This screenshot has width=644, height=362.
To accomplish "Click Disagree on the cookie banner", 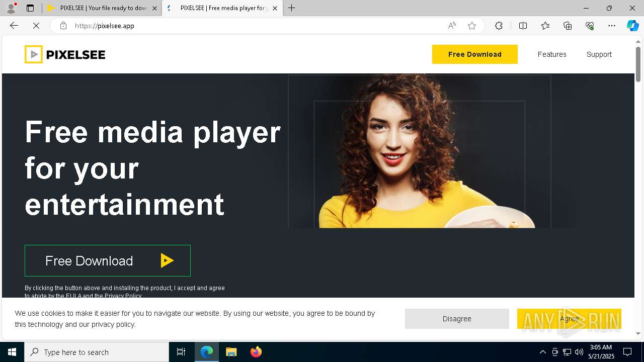I will pyautogui.click(x=457, y=319).
